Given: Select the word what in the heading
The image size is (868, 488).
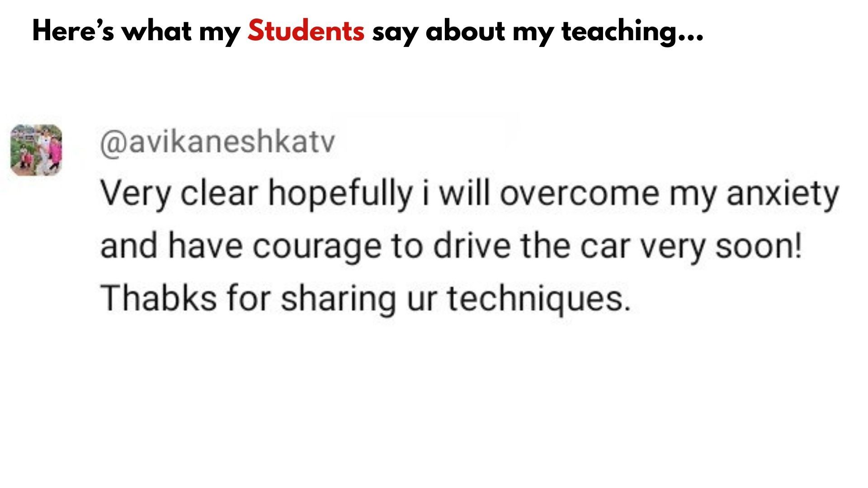Looking at the screenshot, I should coord(157,31).
